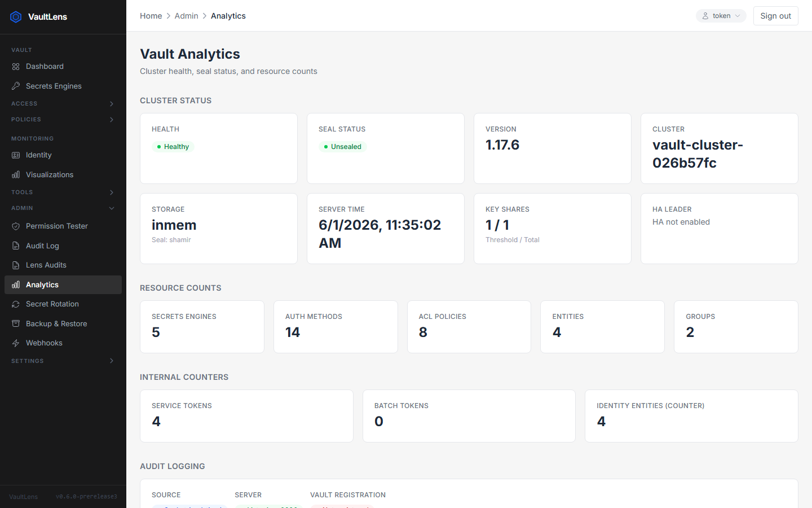
Task: Click the ACL Policies count 8
Action: coord(423,332)
